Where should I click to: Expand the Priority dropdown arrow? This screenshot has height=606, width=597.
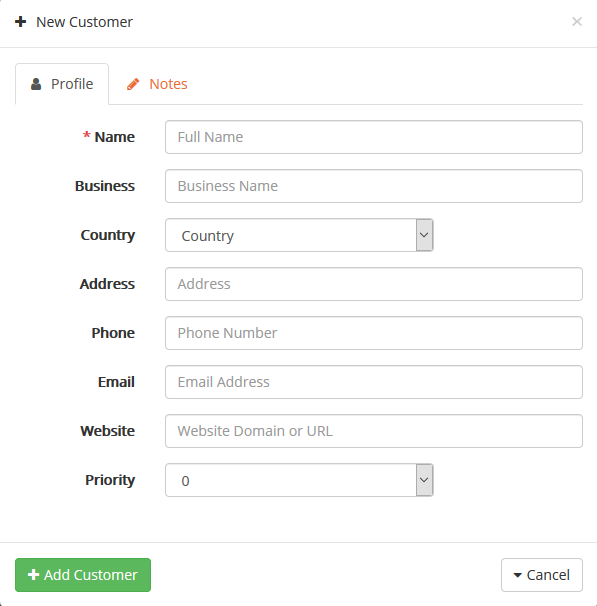pyautogui.click(x=424, y=480)
